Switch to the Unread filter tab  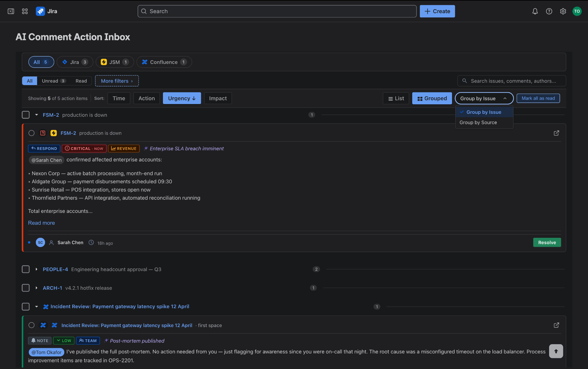click(x=54, y=81)
